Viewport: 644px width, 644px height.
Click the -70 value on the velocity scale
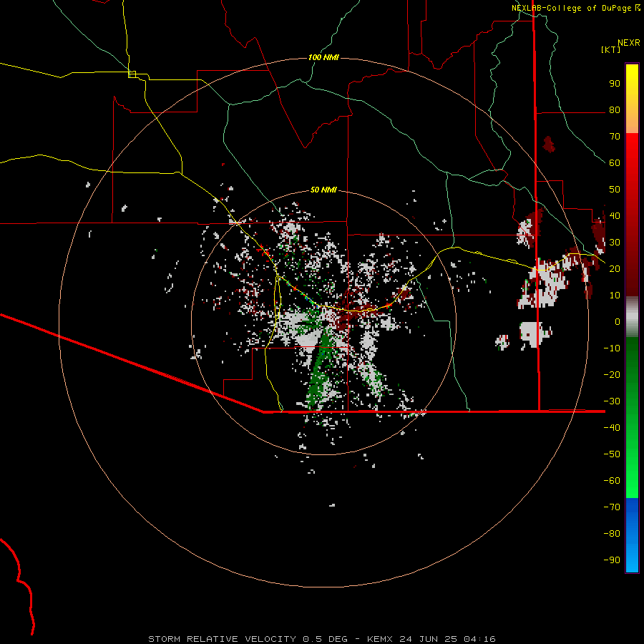612,507
